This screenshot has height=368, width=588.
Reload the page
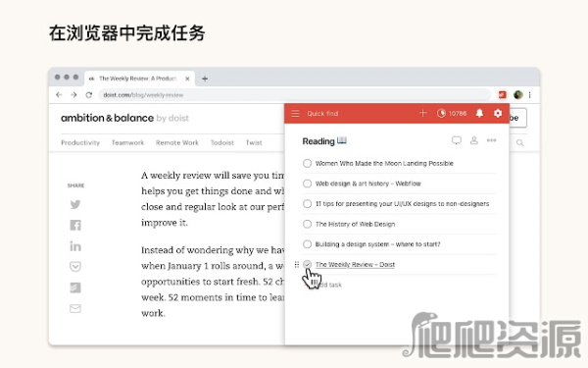coord(89,95)
